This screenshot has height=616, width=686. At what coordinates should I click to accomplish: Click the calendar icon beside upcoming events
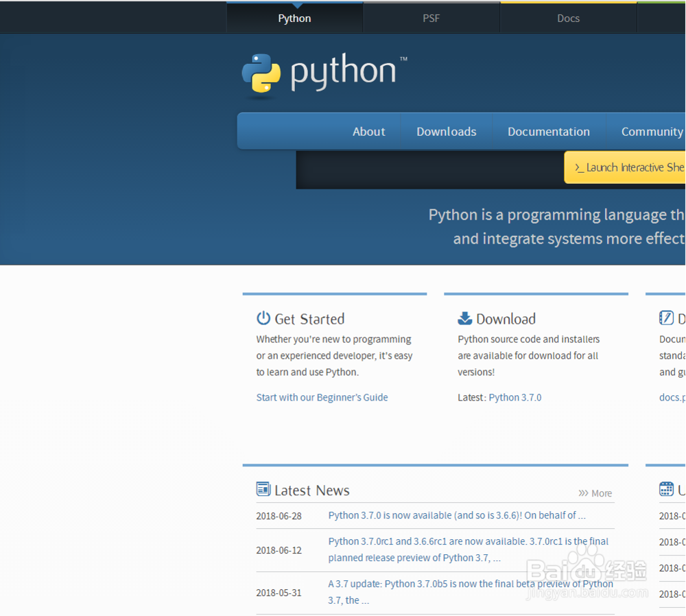[x=666, y=488]
